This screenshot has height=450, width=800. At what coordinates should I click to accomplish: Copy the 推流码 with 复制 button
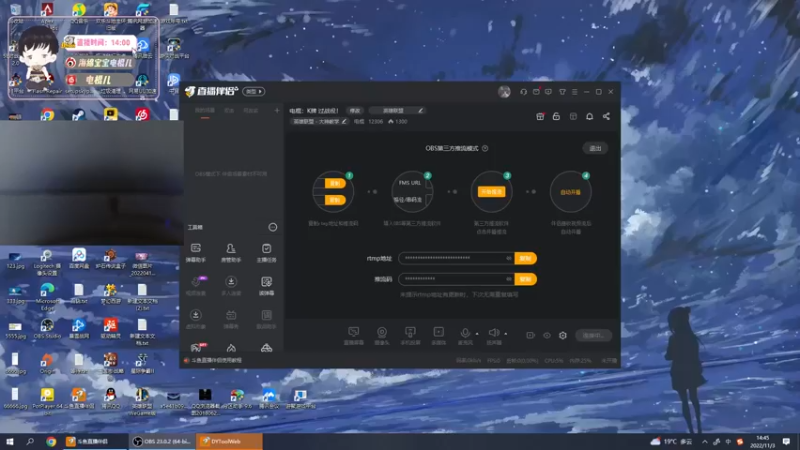526,279
